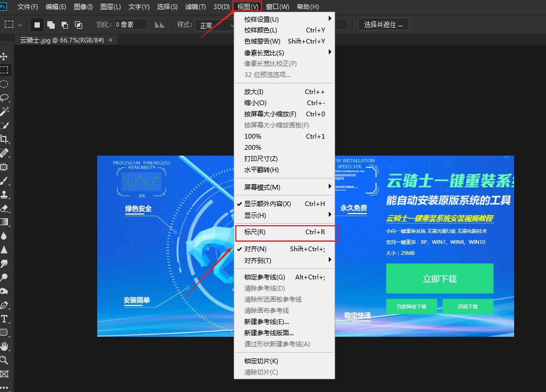Screen dimensions: 546x392
Task: Select the Brush tool
Action: [4, 181]
